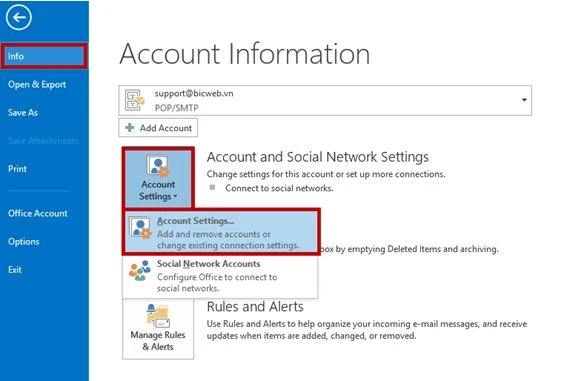The height and width of the screenshot is (381, 587).
Task: Open Office Account in the sidebar
Action: 38,213
